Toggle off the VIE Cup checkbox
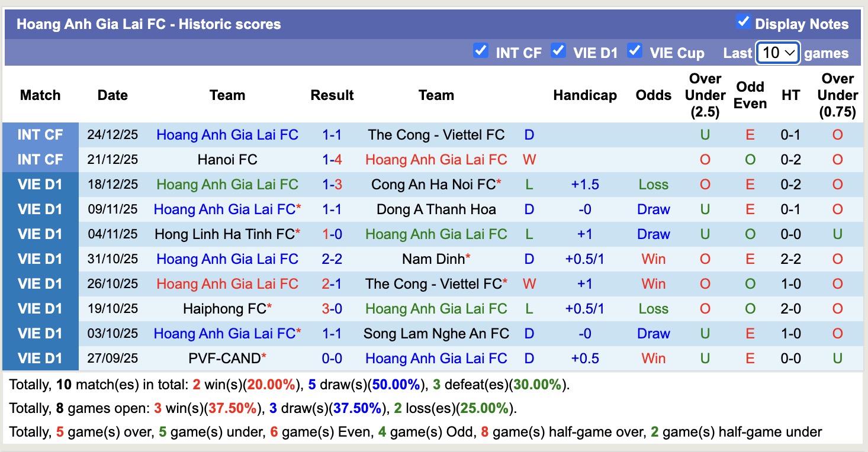The width and height of the screenshot is (868, 452). [635, 52]
